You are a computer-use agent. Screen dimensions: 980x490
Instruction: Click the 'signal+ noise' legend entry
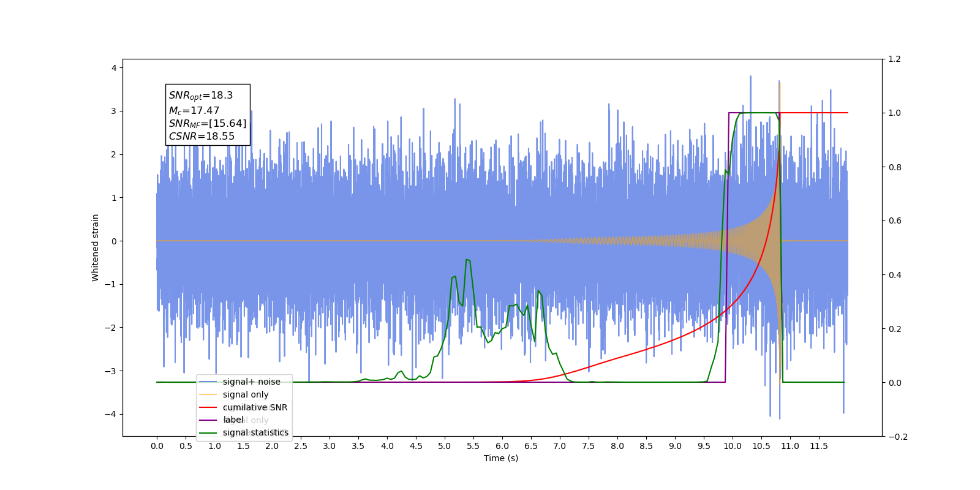(252, 382)
